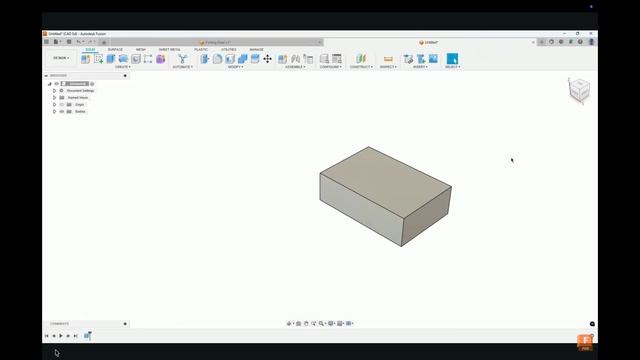
Task: Toggle root component visibility eye
Action: (57, 84)
